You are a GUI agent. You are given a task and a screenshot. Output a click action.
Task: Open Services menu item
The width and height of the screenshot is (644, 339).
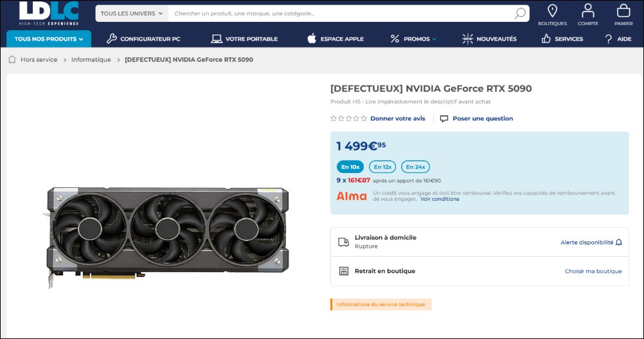tap(562, 39)
